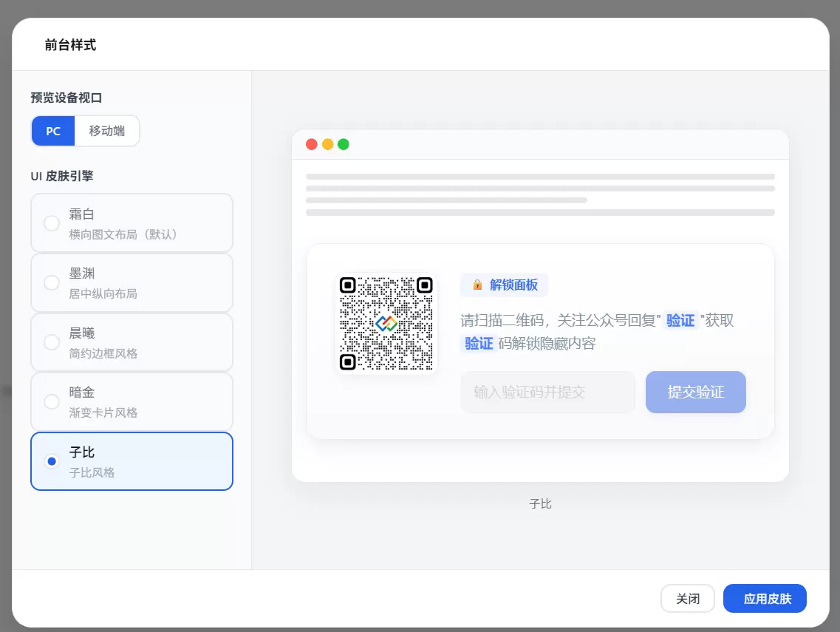Click highlighted 验证 in the first instruction line
The height and width of the screenshot is (632, 840).
coord(680,321)
